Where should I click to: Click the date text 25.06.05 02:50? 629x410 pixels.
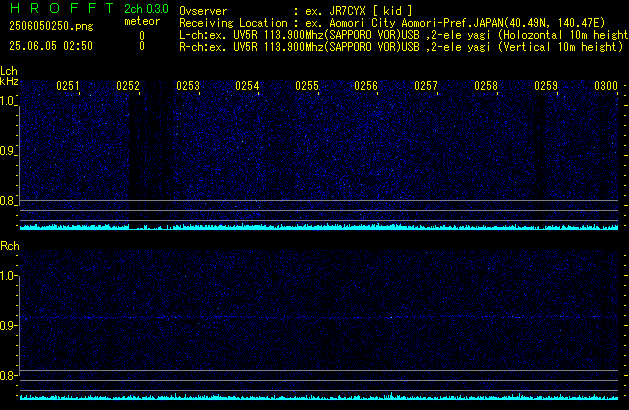(x=51, y=46)
